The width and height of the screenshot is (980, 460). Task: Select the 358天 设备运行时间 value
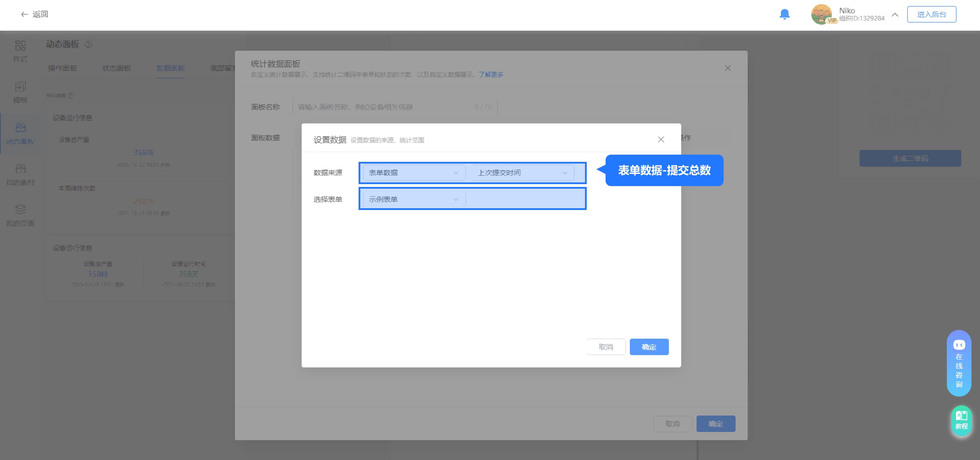point(189,274)
